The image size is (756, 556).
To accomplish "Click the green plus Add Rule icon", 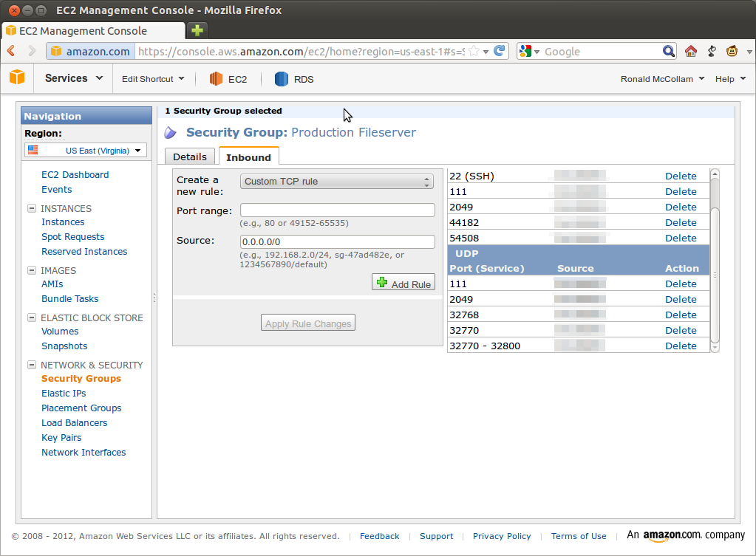I will click(382, 282).
